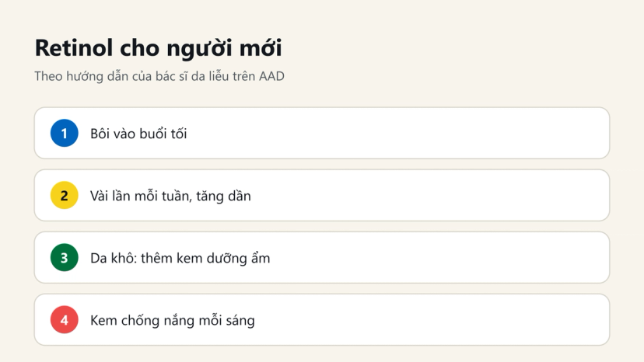The image size is (644, 362).
Task: Click the word 'AAD' in the subtitle
Action: point(271,76)
